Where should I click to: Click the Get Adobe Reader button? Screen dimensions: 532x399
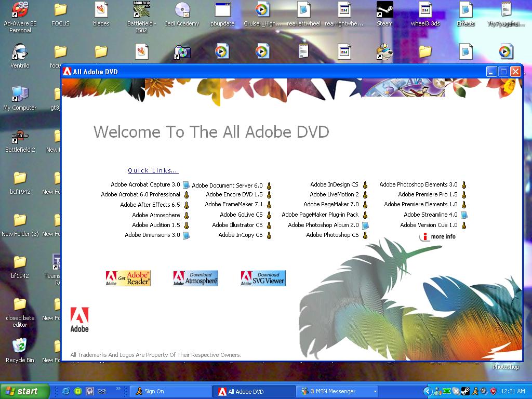(128, 278)
